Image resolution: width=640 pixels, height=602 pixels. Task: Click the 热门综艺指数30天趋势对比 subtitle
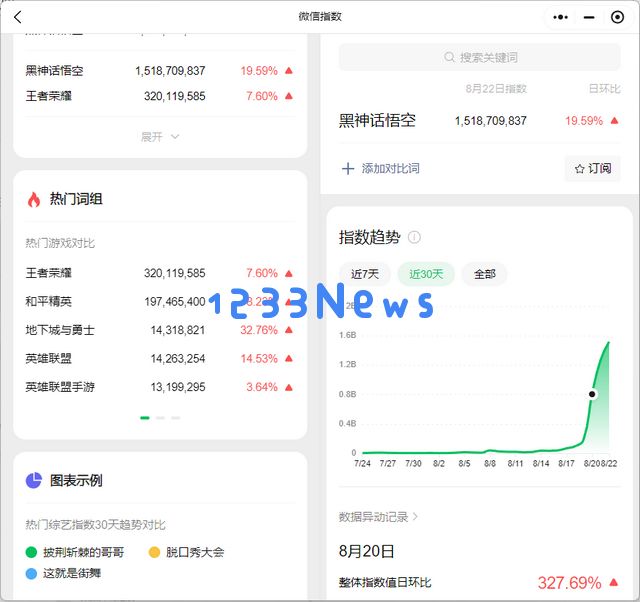click(x=96, y=524)
